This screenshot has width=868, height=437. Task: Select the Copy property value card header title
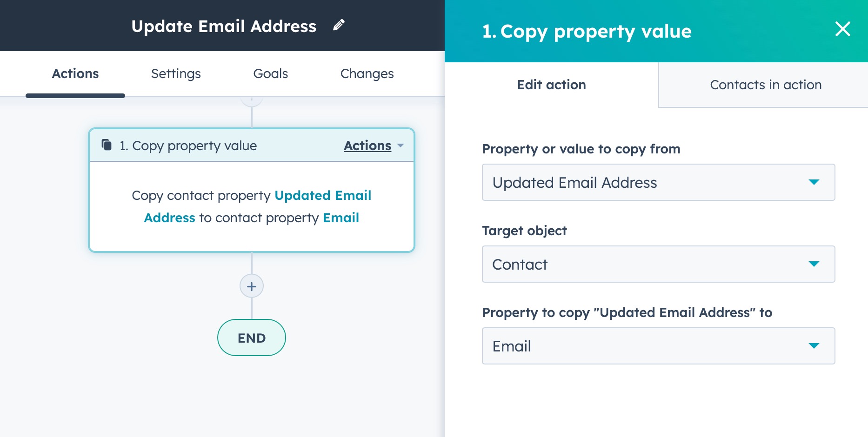(188, 146)
